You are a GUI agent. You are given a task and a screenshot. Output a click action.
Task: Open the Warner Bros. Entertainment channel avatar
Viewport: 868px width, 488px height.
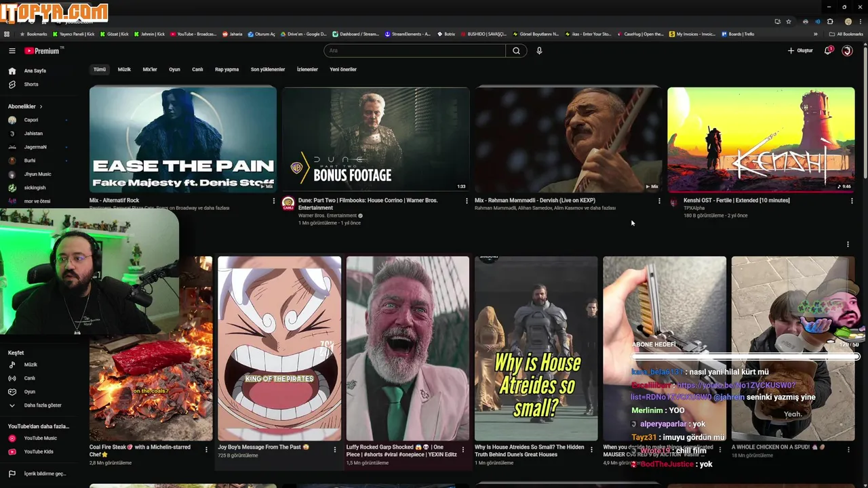tap(288, 203)
